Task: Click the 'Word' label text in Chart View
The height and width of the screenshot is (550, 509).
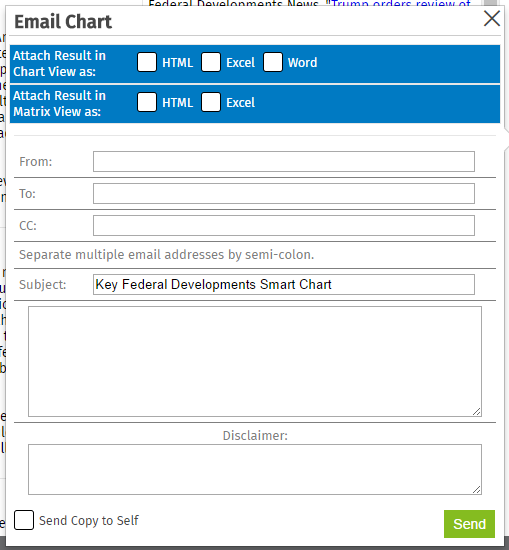Action: coord(302,62)
